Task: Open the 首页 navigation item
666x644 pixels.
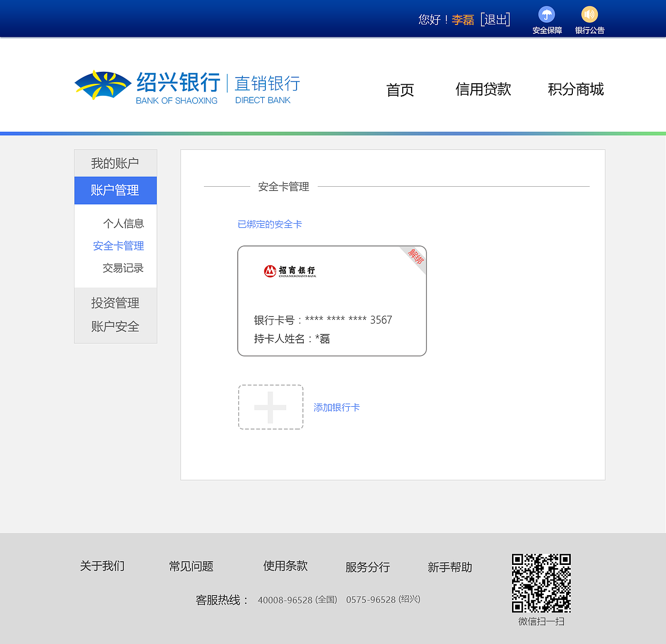Action: point(400,89)
